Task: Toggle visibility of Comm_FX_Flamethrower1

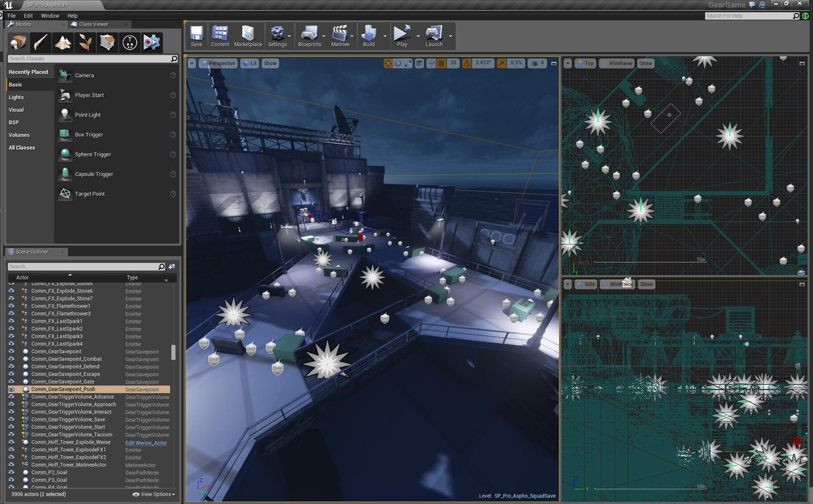Action: pos(12,306)
